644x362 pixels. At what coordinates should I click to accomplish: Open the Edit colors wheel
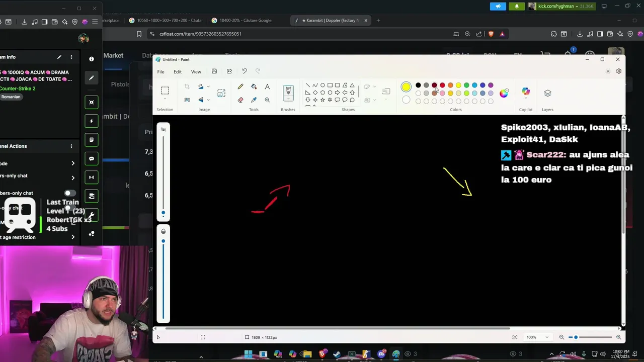tap(504, 93)
